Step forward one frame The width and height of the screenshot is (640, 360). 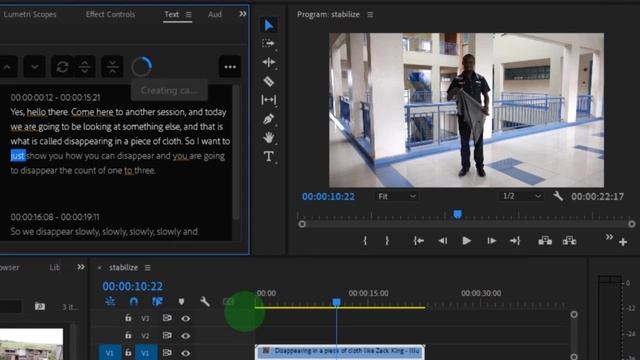491,241
